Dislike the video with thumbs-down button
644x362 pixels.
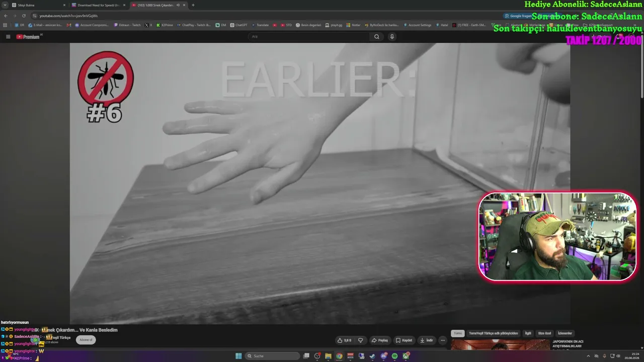pos(360,340)
